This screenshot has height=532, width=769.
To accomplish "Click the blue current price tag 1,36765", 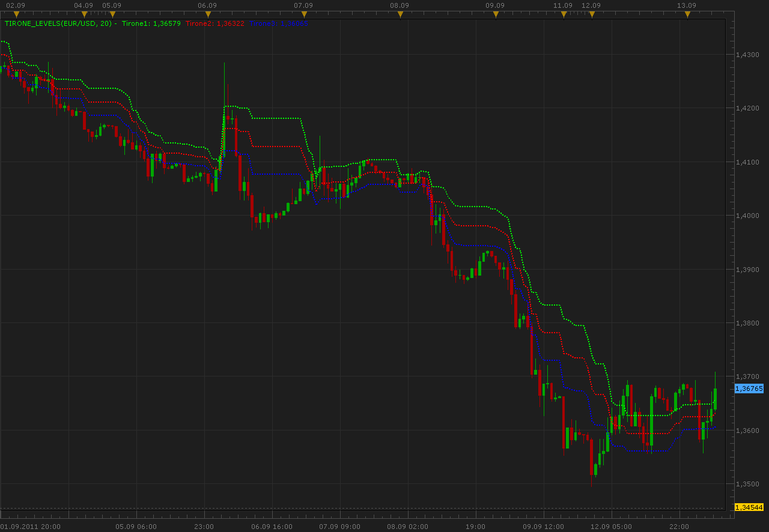I will pos(749,388).
